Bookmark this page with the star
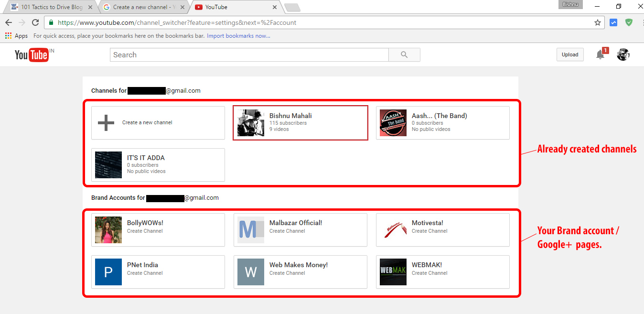This screenshot has height=314, width=644. pos(597,22)
